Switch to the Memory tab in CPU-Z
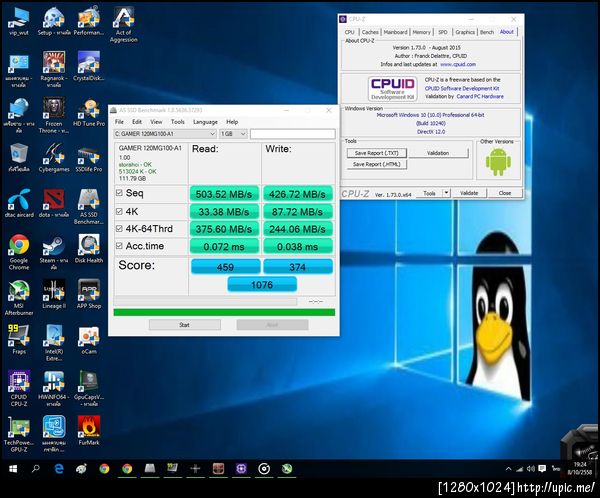 point(421,32)
